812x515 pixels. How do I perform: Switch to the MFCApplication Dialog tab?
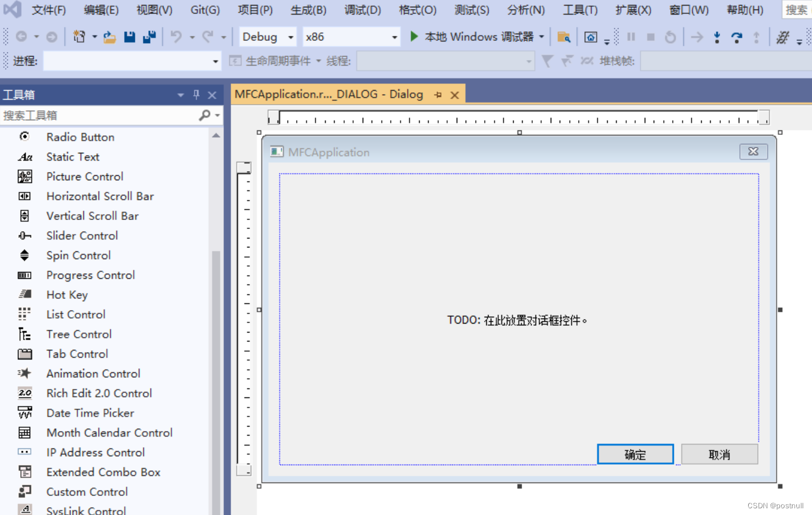pyautogui.click(x=329, y=95)
